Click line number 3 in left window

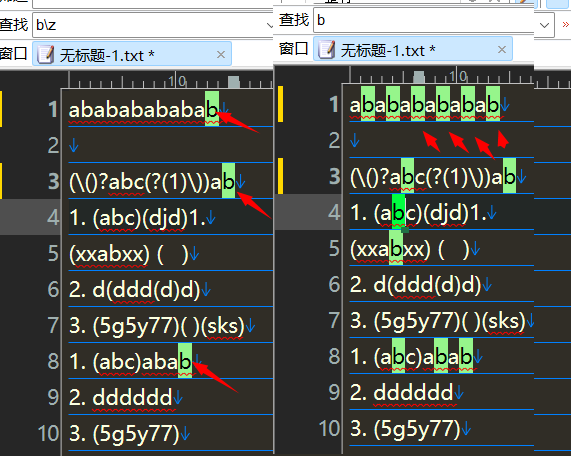[x=53, y=181]
